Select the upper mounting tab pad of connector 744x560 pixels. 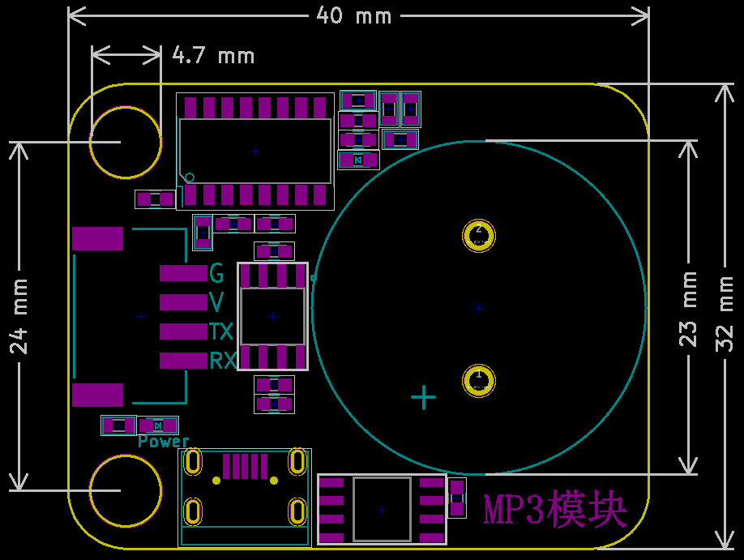tap(98, 239)
